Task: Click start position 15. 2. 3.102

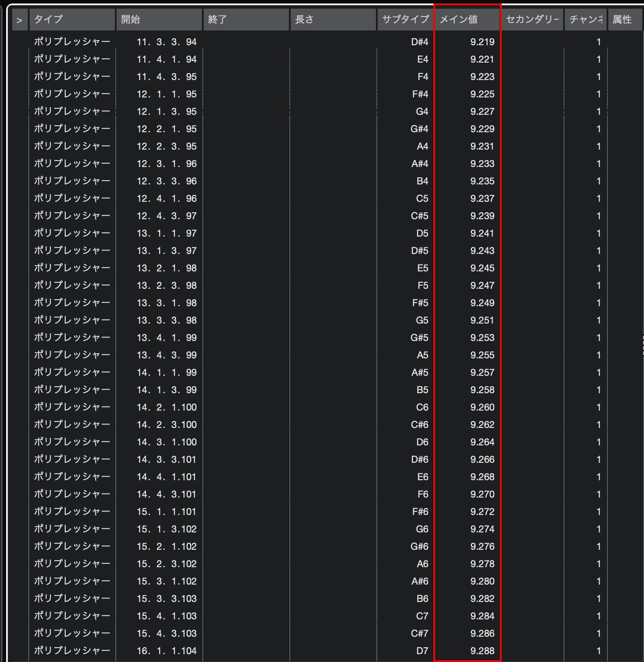Action: (167, 564)
